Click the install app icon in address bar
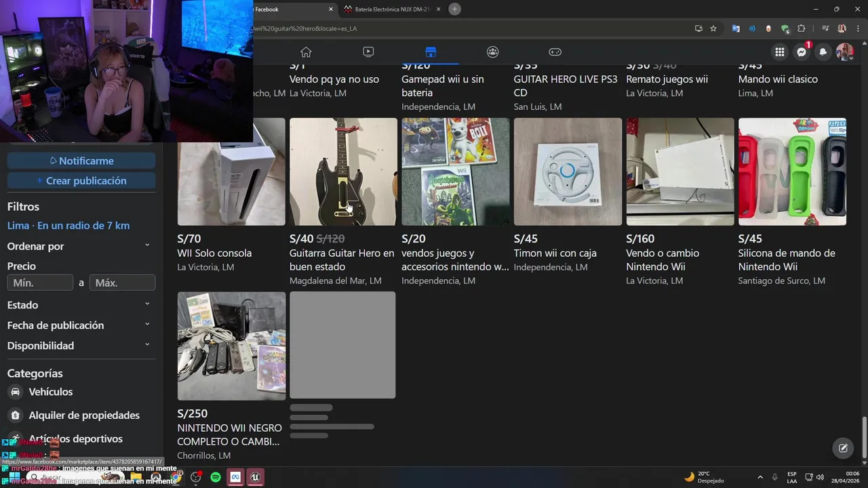The height and width of the screenshot is (488, 868). 698,28
